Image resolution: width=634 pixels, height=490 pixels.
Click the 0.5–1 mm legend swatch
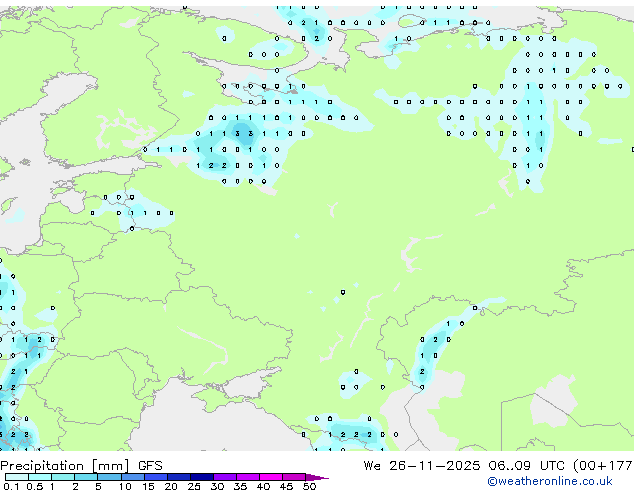(x=40, y=477)
